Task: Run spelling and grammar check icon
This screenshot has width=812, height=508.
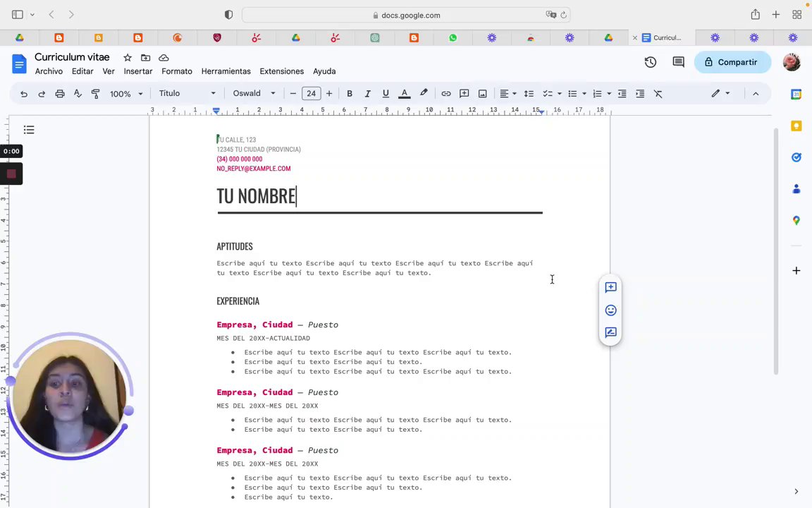Action: [x=78, y=94]
